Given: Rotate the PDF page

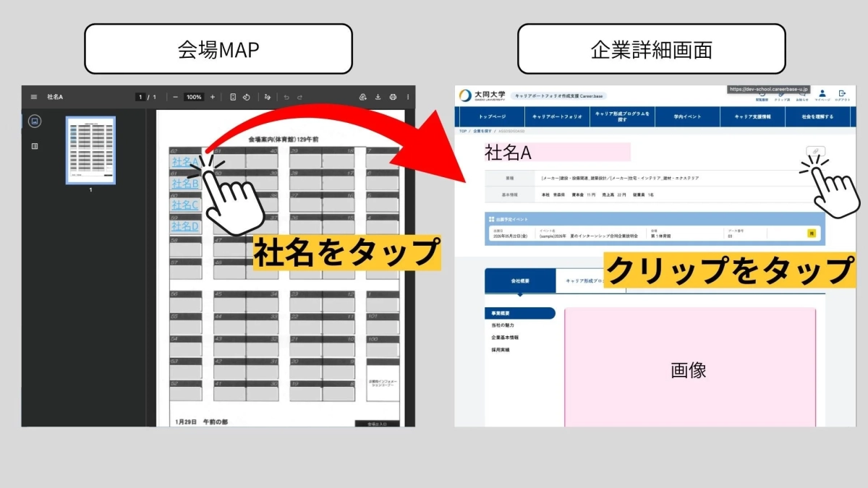Looking at the screenshot, I should 247,97.
